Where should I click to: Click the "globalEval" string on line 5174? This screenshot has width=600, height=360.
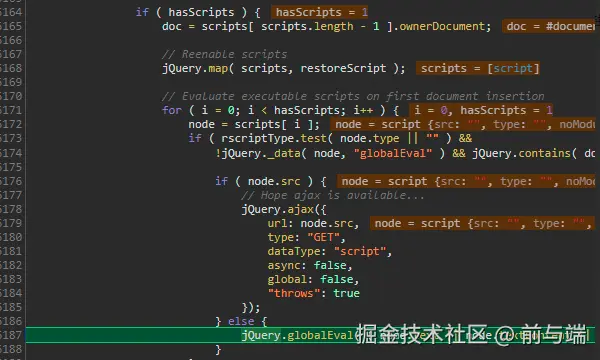393,153
